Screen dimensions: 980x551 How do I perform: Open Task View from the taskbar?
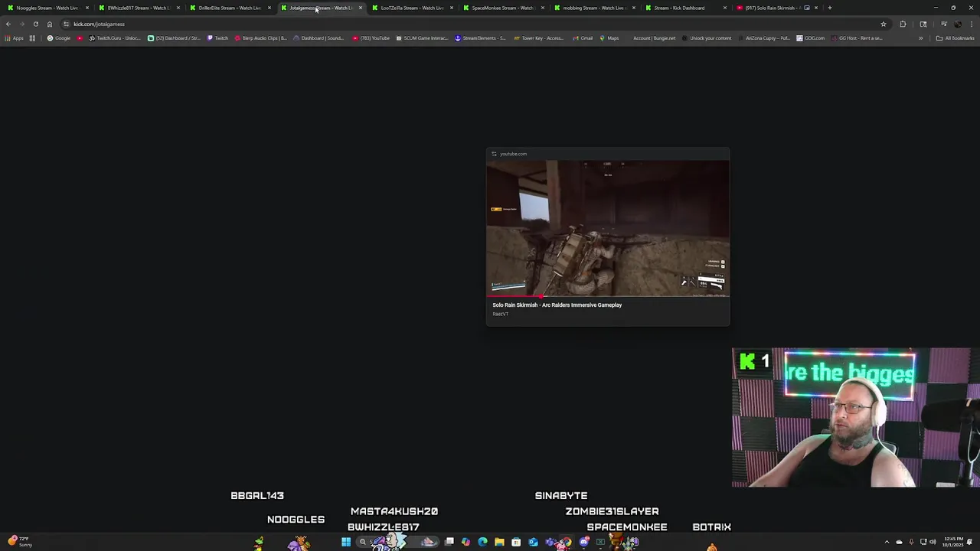point(449,543)
